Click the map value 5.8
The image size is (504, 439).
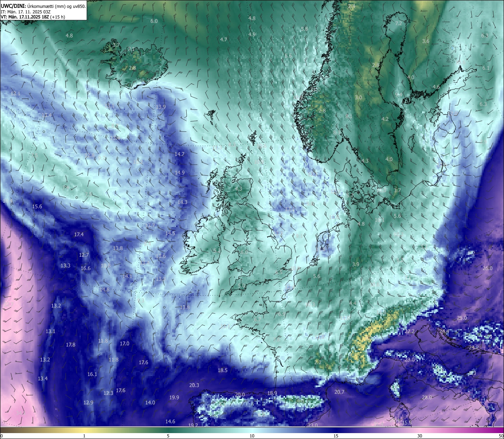(x=304, y=29)
